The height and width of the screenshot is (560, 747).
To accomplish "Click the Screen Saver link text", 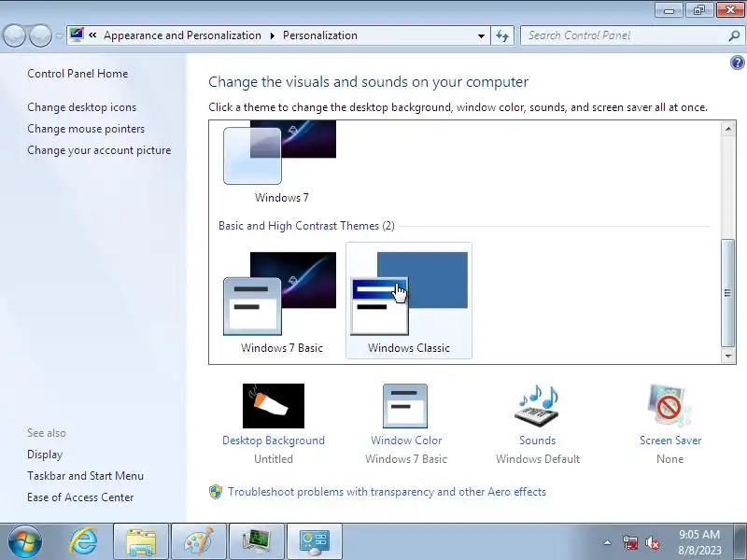I will tap(670, 441).
